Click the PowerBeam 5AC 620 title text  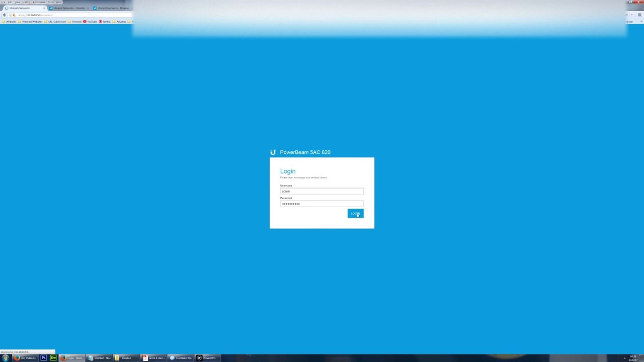305,152
